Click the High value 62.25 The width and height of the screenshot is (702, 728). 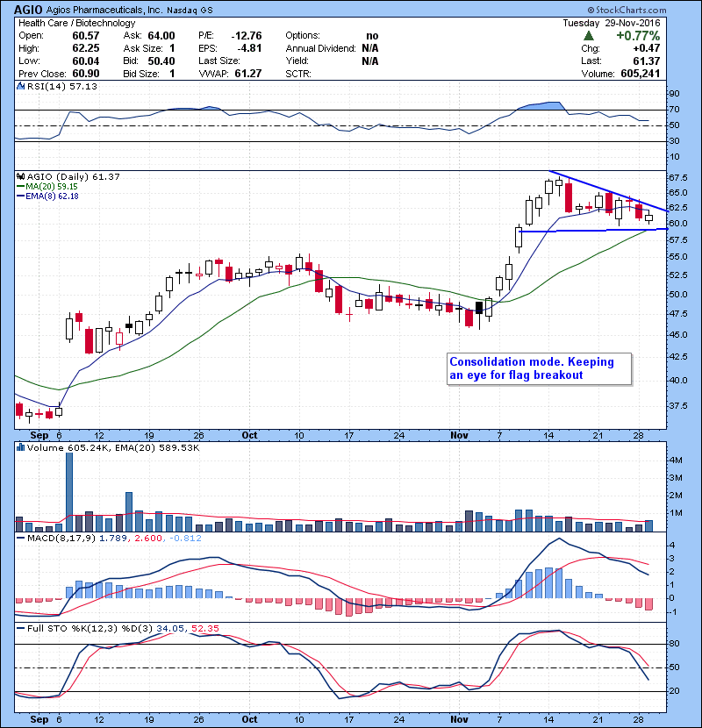pos(85,48)
